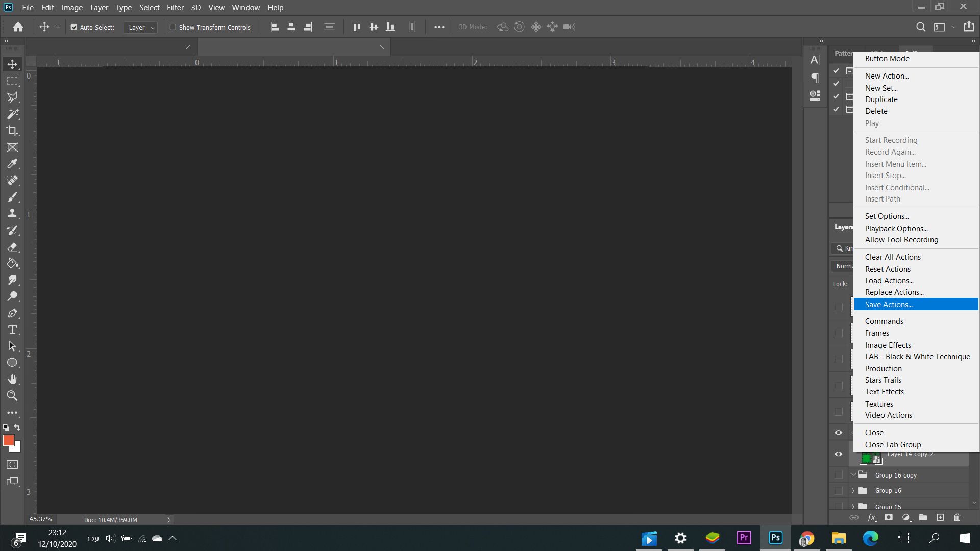This screenshot has width=980, height=551.
Task: Select the Eraser tool
Action: coord(12,247)
